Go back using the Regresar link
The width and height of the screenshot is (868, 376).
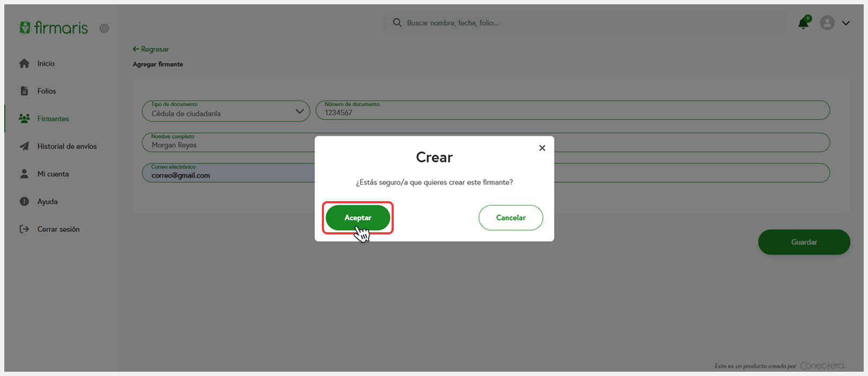click(x=151, y=49)
